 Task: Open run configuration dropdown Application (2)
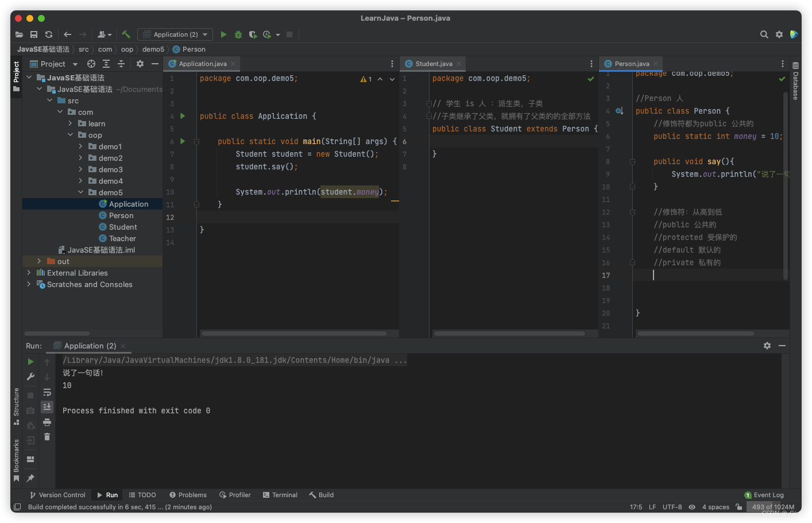coord(175,34)
